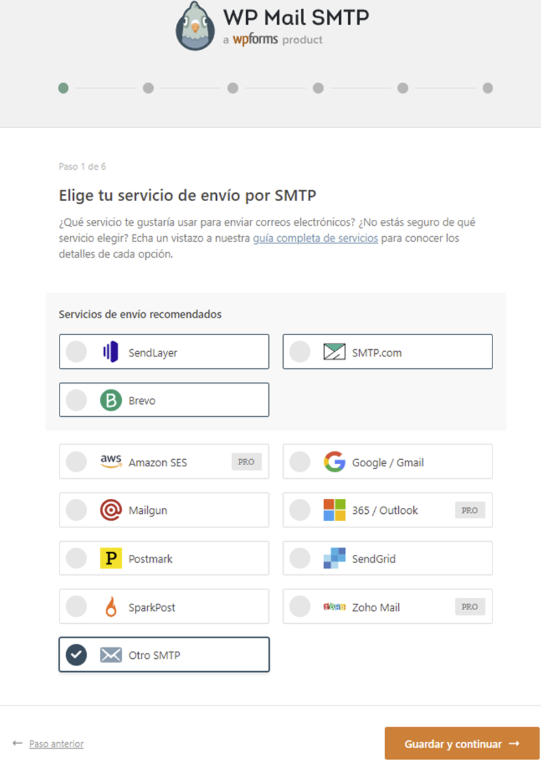Click the yellow Postmark P icon
Screen dimensions: 541x760
coord(111,558)
